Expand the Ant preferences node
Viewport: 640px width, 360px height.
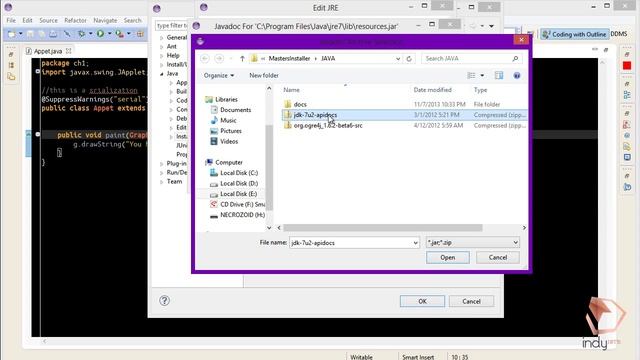coord(162,47)
